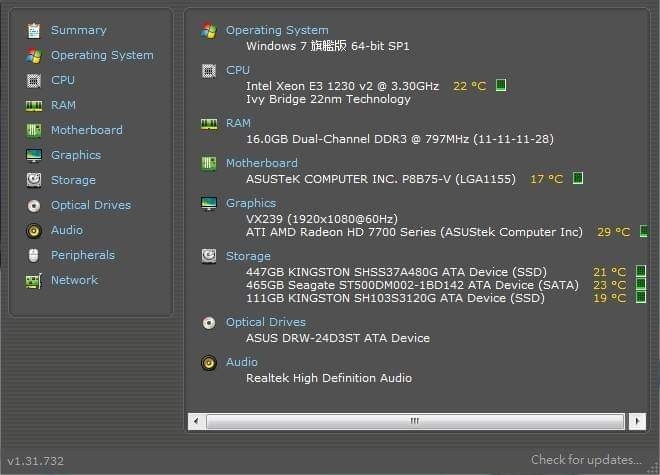
Task: Open the Summary section in sidebar
Action: tap(79, 30)
